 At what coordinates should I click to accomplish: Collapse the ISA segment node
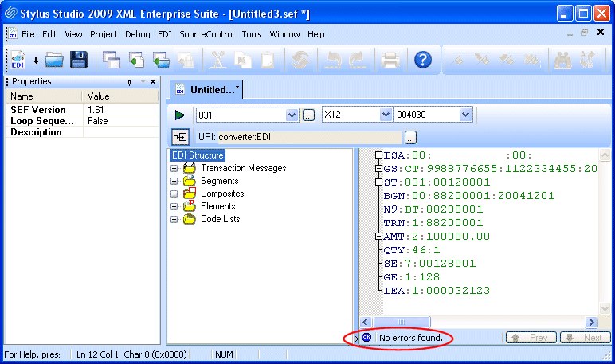[x=378, y=155]
